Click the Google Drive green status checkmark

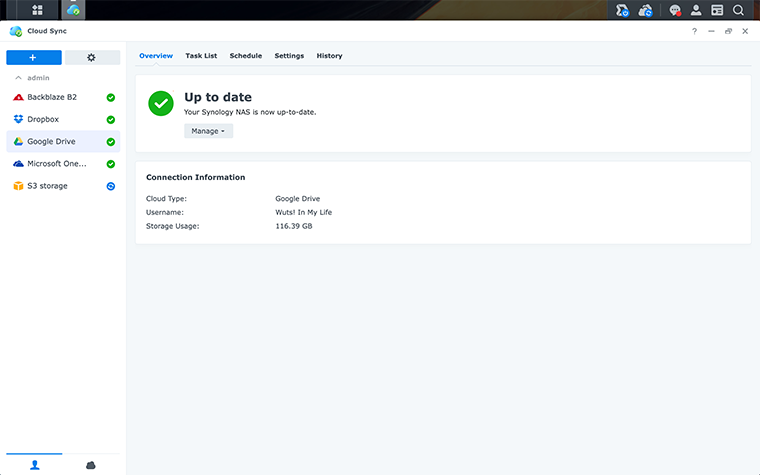(x=111, y=142)
